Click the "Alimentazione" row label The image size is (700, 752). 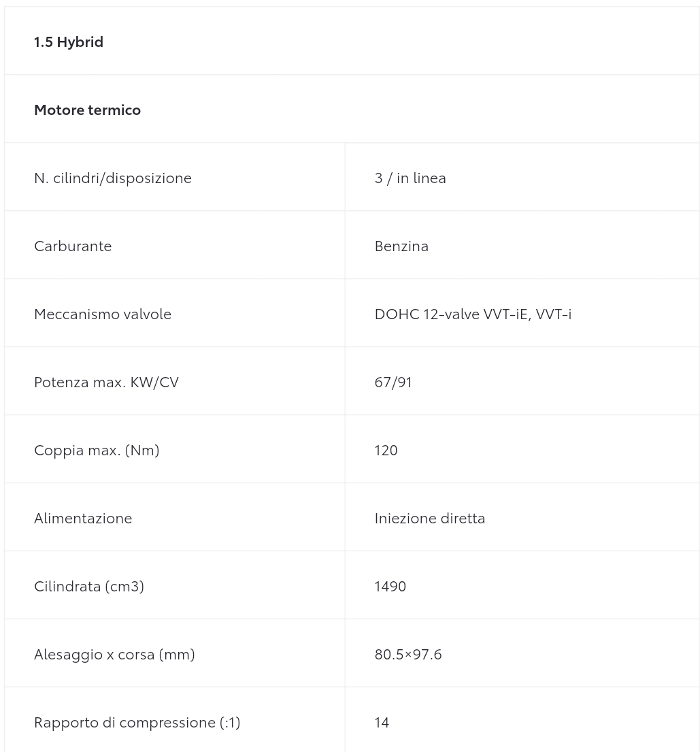(83, 519)
